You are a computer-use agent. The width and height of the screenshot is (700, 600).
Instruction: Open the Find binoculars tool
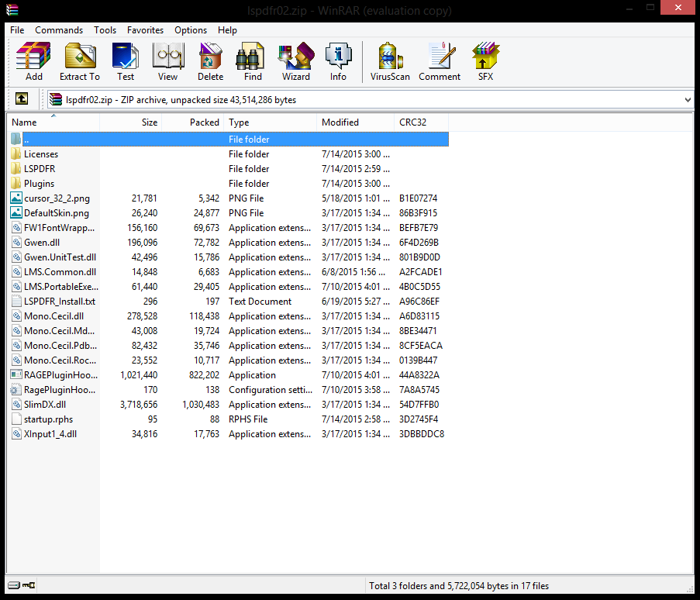pos(253,61)
